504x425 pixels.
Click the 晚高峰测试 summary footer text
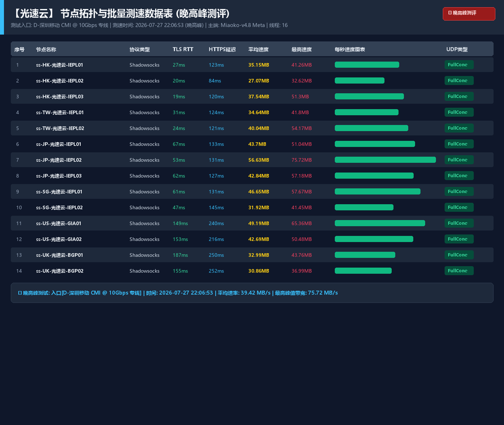(178, 293)
